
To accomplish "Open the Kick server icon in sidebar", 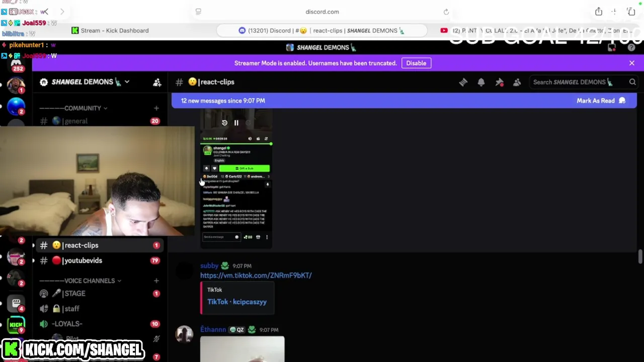I will [16, 325].
